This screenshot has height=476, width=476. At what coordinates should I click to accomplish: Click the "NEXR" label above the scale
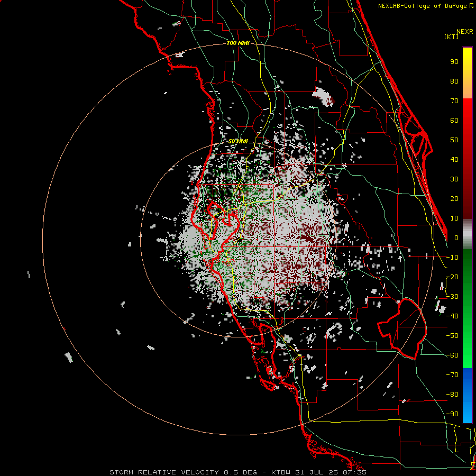(x=465, y=32)
